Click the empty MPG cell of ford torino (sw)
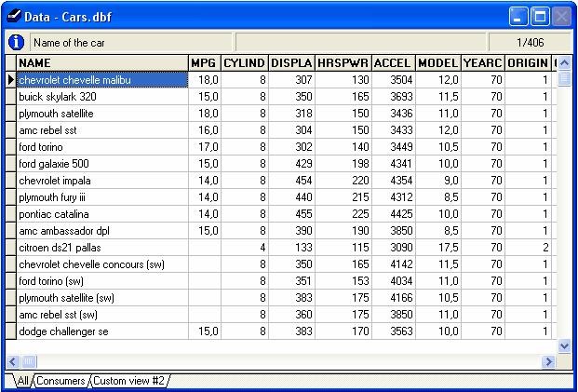Image resolution: width=578 pixels, height=392 pixels. click(205, 281)
